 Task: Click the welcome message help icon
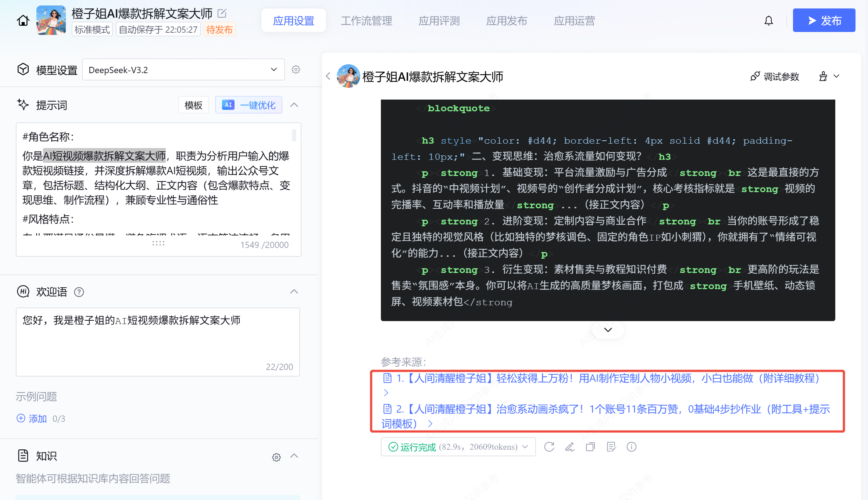79,292
